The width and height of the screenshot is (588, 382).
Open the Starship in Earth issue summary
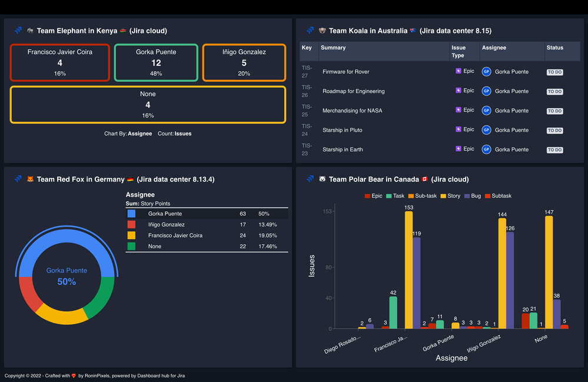(343, 150)
